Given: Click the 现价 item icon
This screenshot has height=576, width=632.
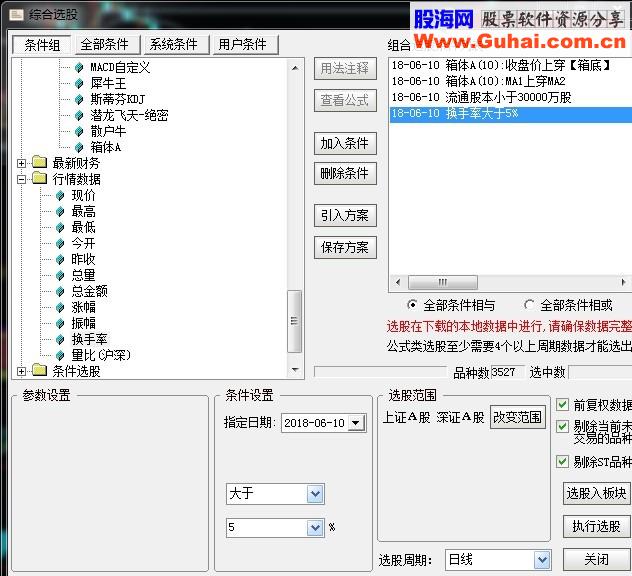Looking at the screenshot, I should (x=60, y=195).
